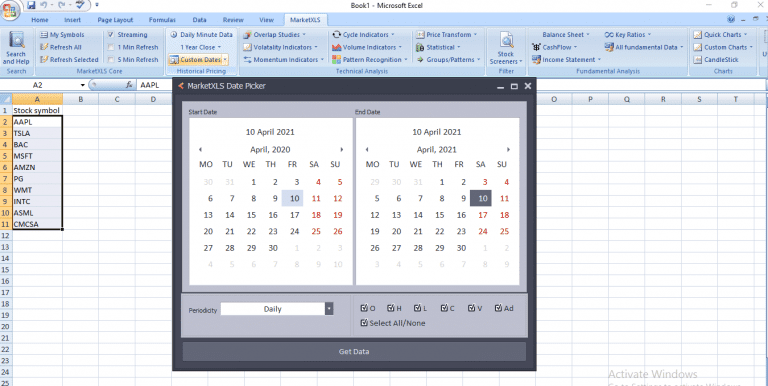Click April, 2020 month header

click(270, 149)
